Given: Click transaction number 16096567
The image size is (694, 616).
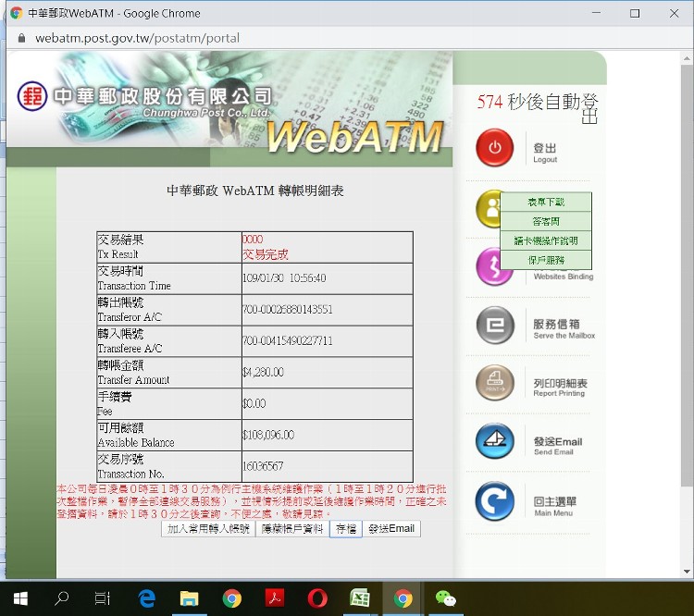Looking at the screenshot, I should (x=263, y=466).
